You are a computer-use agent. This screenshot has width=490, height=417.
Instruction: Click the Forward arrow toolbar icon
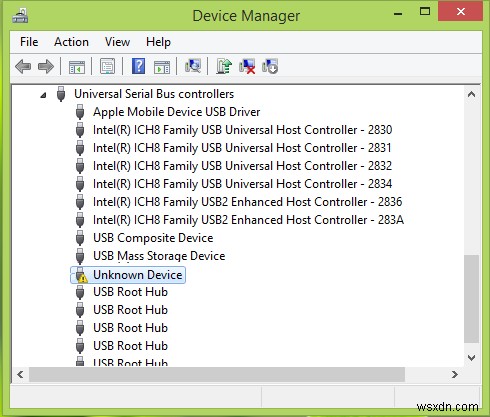46,67
